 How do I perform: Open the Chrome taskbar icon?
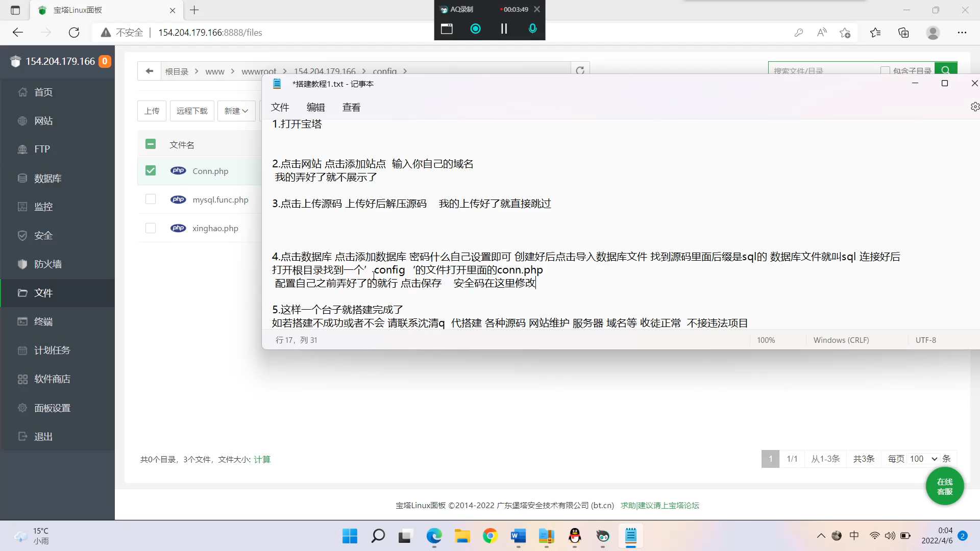490,536
